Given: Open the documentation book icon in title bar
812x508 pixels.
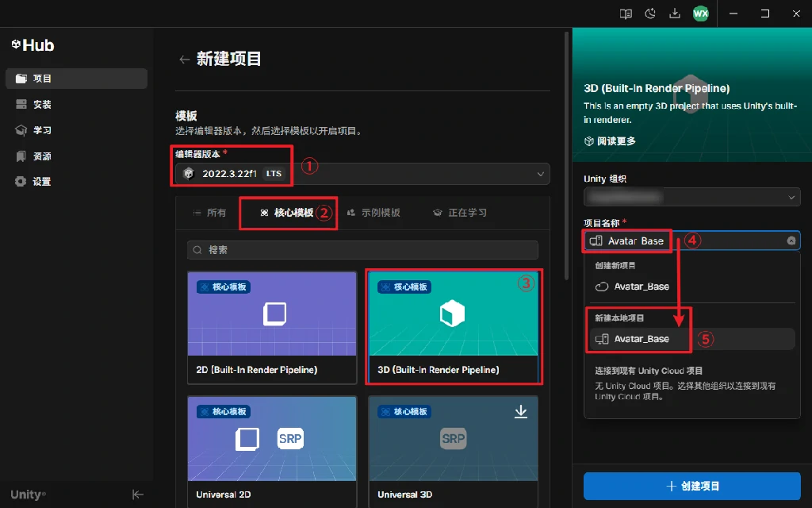Looking at the screenshot, I should [x=626, y=13].
